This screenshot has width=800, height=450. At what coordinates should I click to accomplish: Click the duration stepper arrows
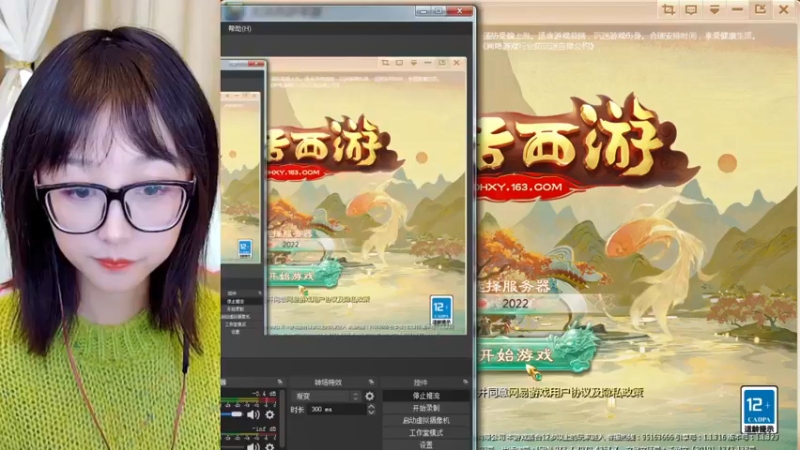[x=371, y=409]
